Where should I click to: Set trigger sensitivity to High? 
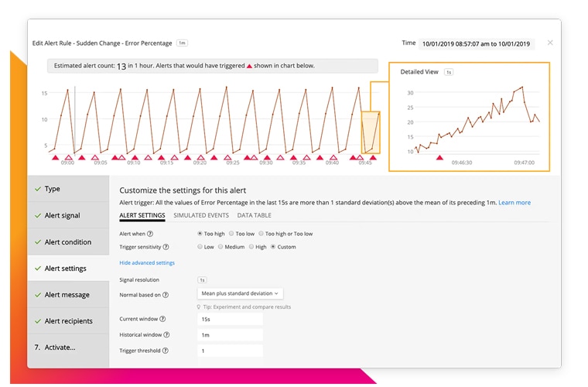258,247
